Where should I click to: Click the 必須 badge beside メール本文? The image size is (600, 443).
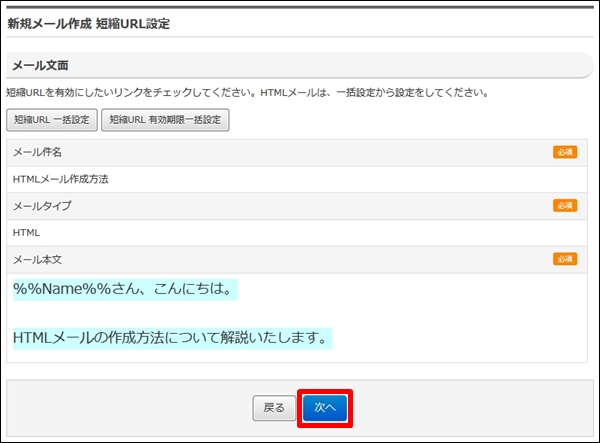point(565,259)
